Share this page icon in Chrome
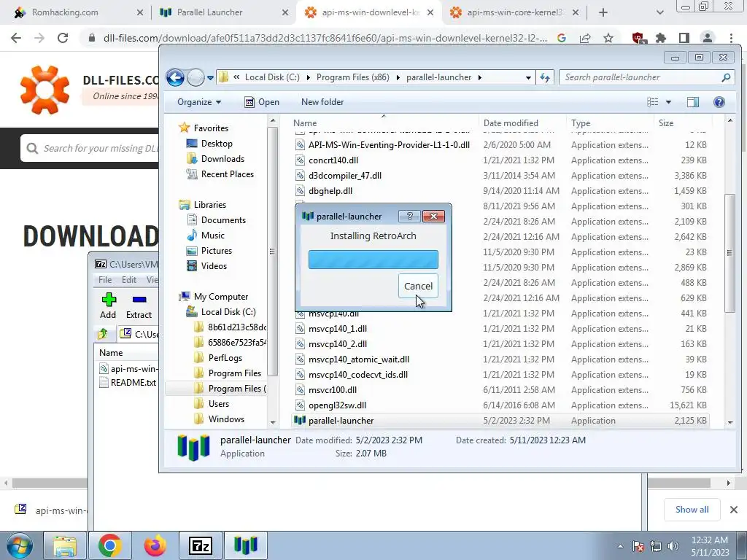Viewport: 747px width, 560px height. pyautogui.click(x=585, y=38)
